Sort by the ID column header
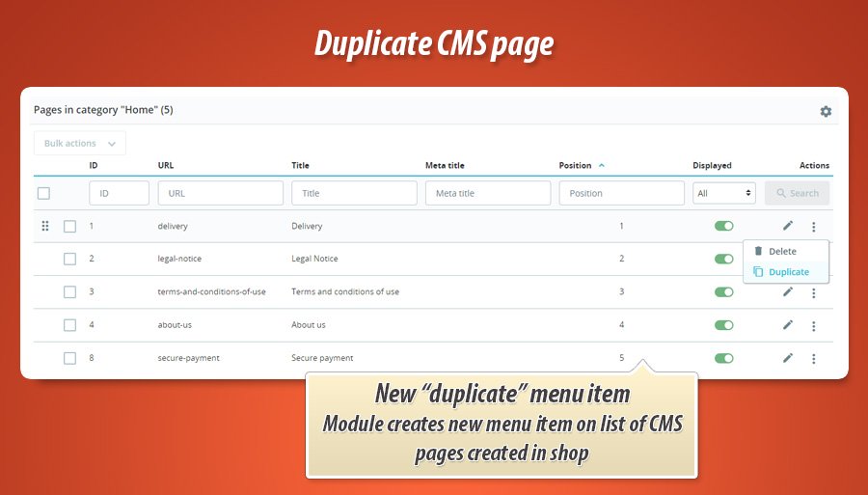Screen dimensions: 868x495 [94, 165]
